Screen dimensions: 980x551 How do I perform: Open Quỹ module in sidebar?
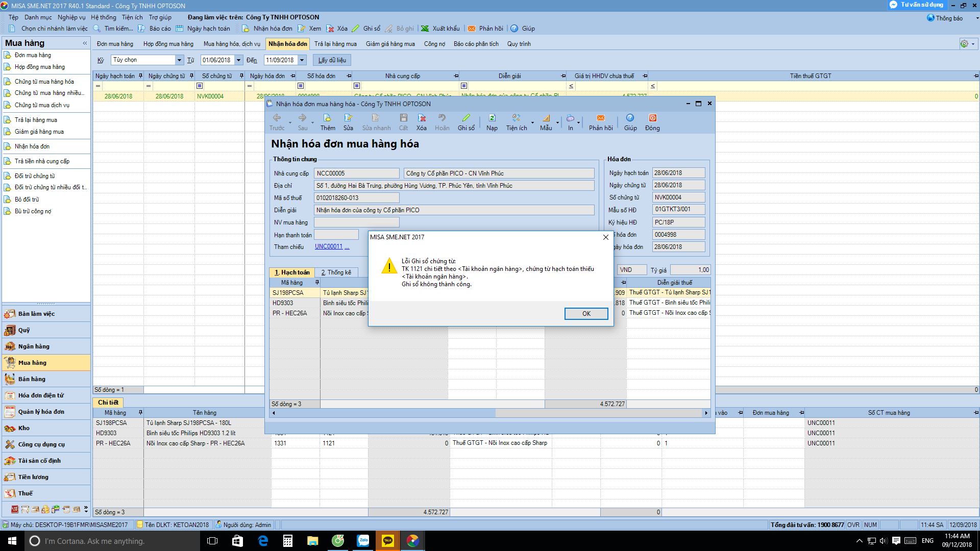46,330
